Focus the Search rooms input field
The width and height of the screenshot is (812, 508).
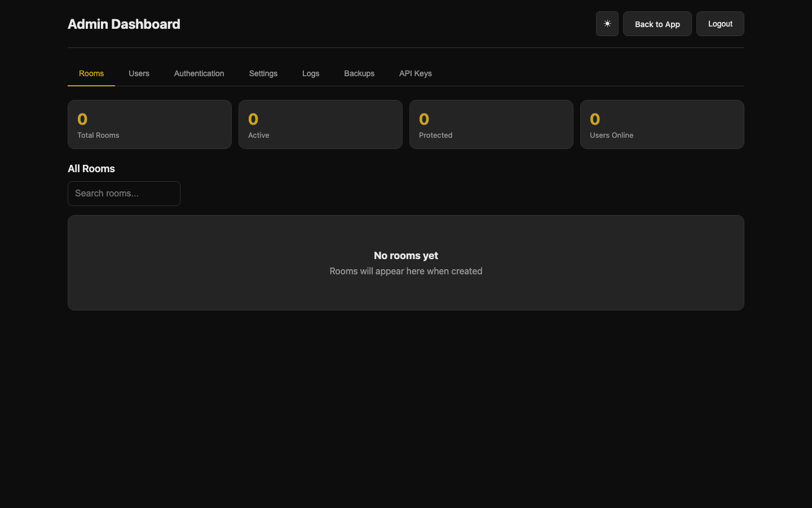coord(124,194)
